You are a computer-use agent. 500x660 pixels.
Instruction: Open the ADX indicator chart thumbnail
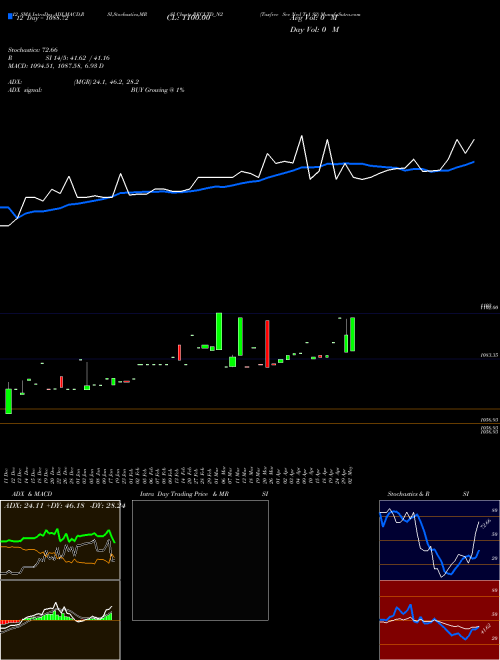tap(60, 540)
